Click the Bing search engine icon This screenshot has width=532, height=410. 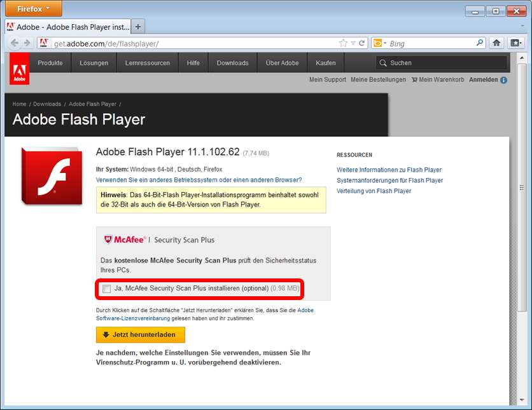377,43
